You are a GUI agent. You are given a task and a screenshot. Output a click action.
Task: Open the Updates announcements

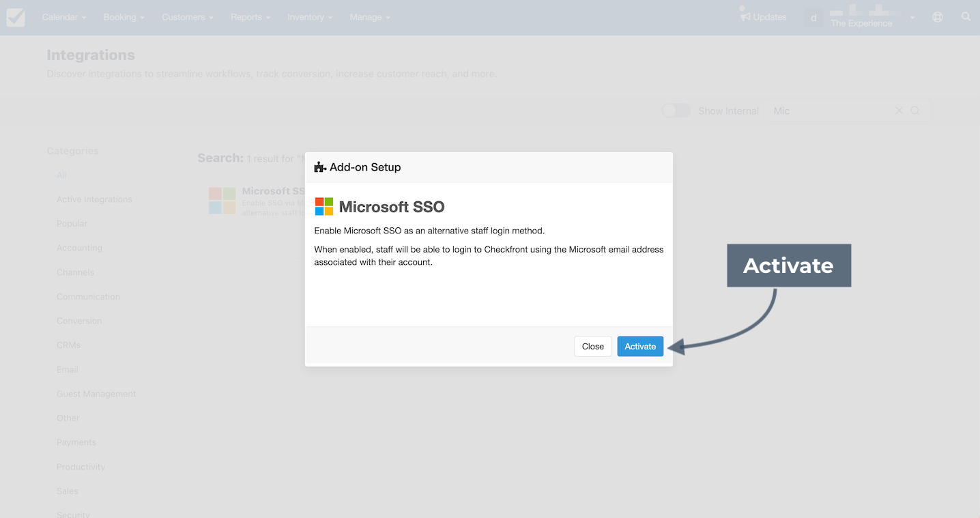click(x=764, y=17)
